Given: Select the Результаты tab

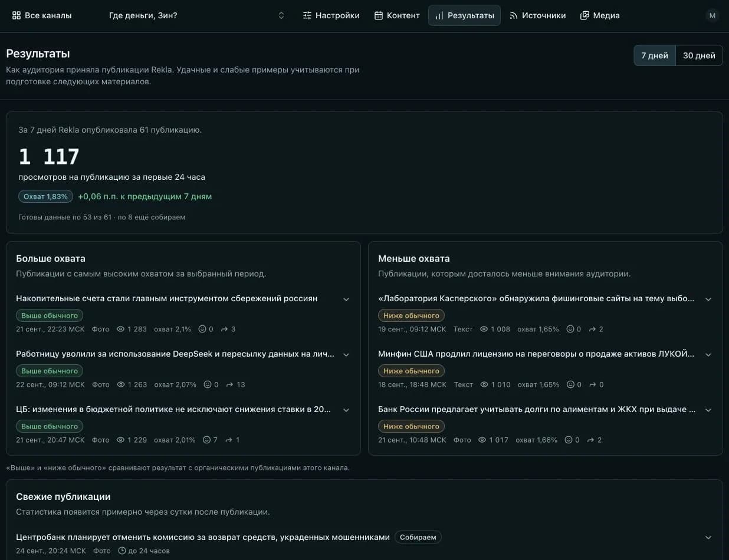Looking at the screenshot, I should 464,15.
